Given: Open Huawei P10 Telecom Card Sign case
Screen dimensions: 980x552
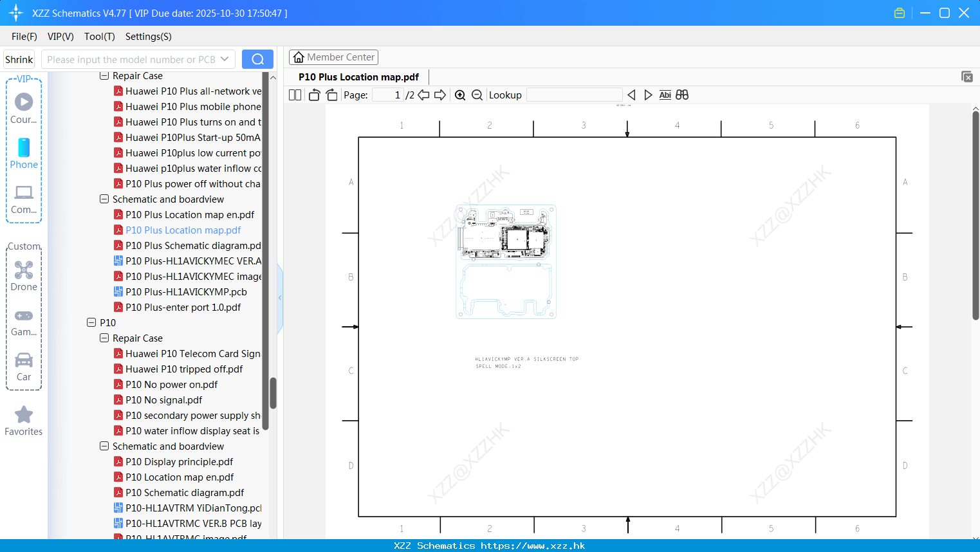Looking at the screenshot, I should pos(187,353).
